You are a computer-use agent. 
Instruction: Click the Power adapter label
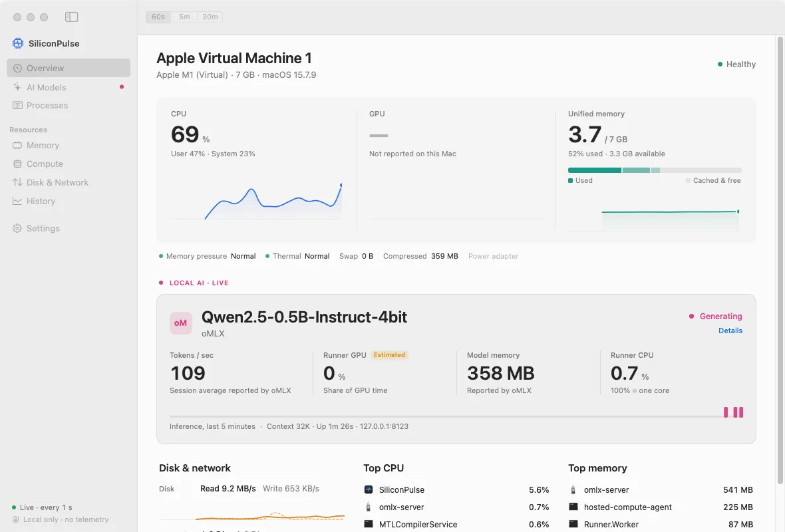point(493,256)
